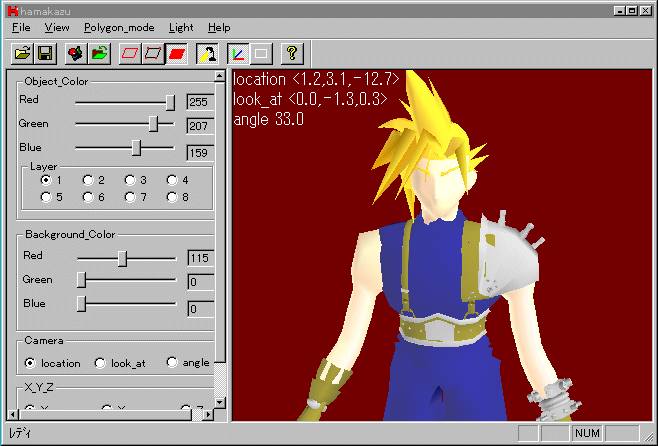This screenshot has height=446, width=658.
Task: Select Camera look_at radio button
Action: pyautogui.click(x=100, y=363)
